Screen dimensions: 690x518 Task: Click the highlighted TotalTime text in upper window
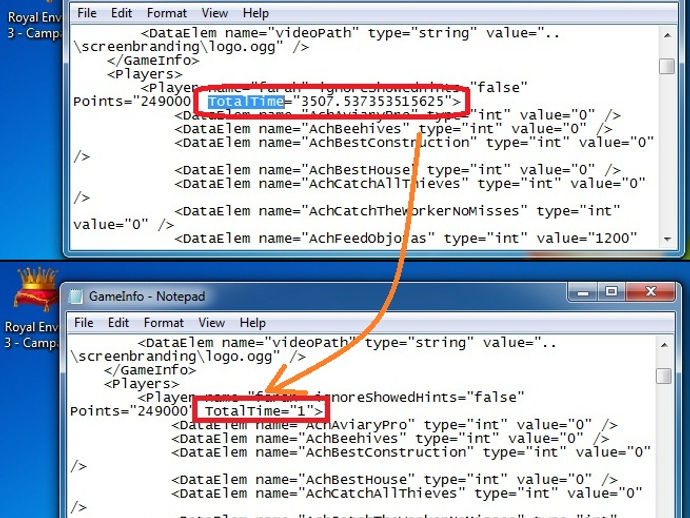click(x=246, y=101)
